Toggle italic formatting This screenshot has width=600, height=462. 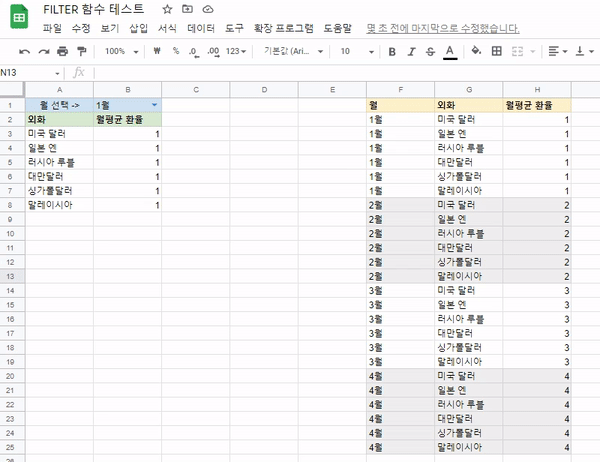coord(411,52)
